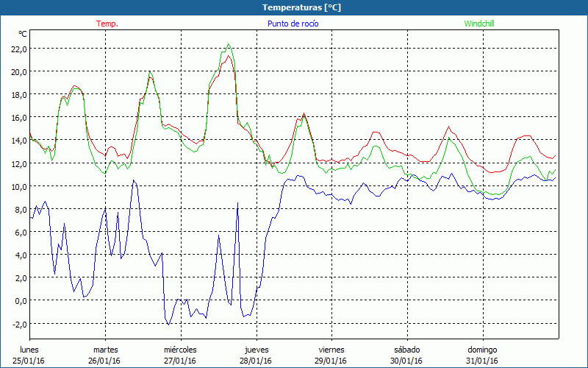Click the -2,0 label on the vertical axis
588x368 pixels.
(x=18, y=324)
